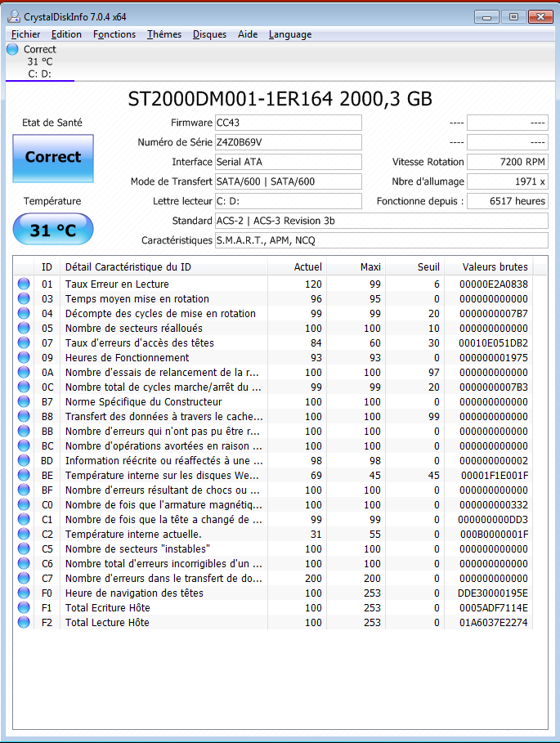Click the Correct health status button
Viewport: 560px width, 743px height.
pos(53,159)
